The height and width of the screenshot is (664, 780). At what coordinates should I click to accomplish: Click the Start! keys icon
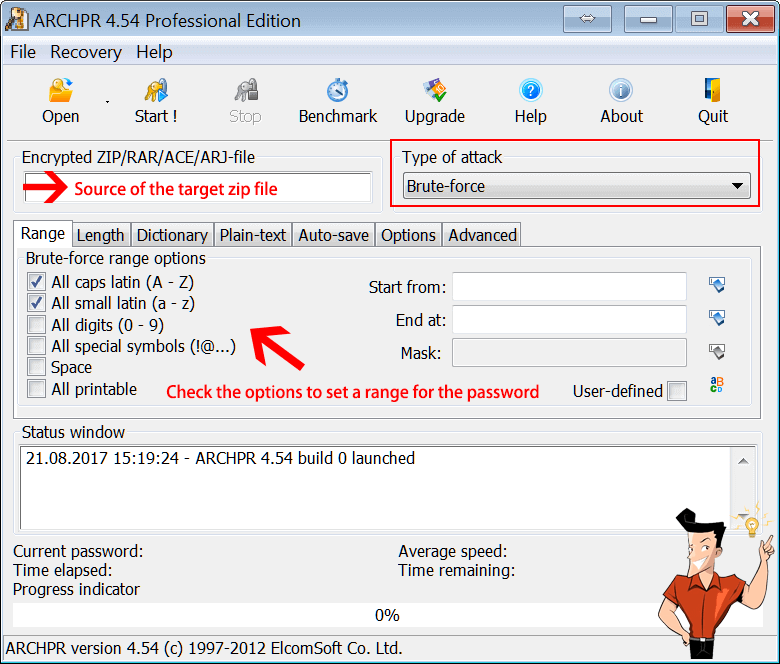tap(156, 91)
